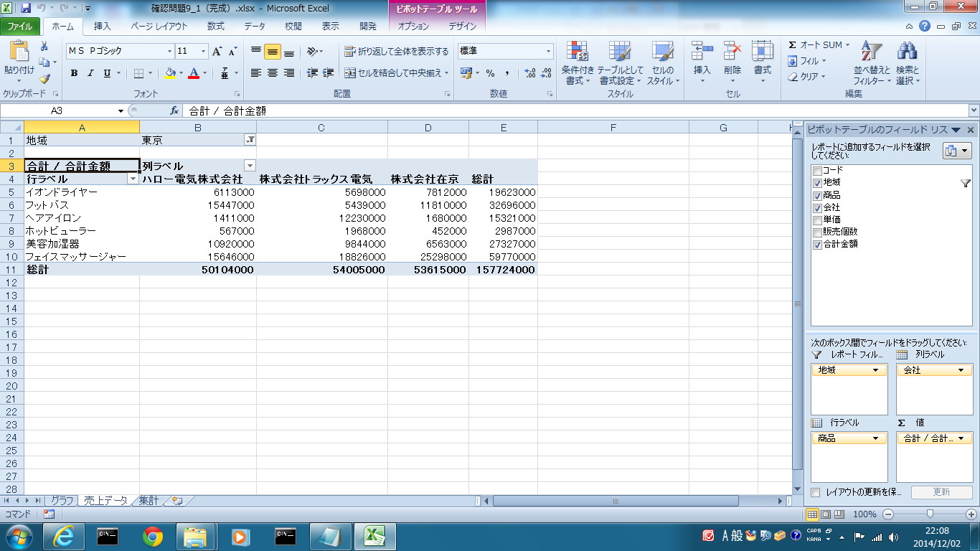Check the 単価 field checkbox
The image size is (980, 551).
817,220
